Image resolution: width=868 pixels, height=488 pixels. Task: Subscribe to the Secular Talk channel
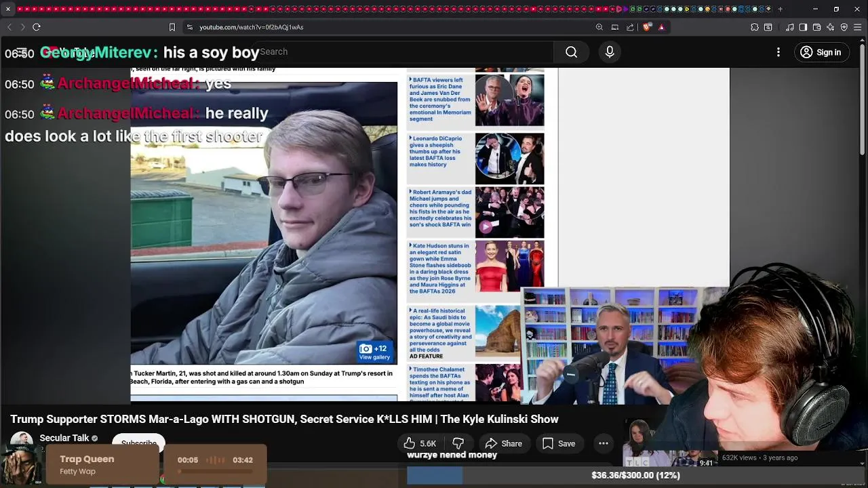tap(139, 443)
